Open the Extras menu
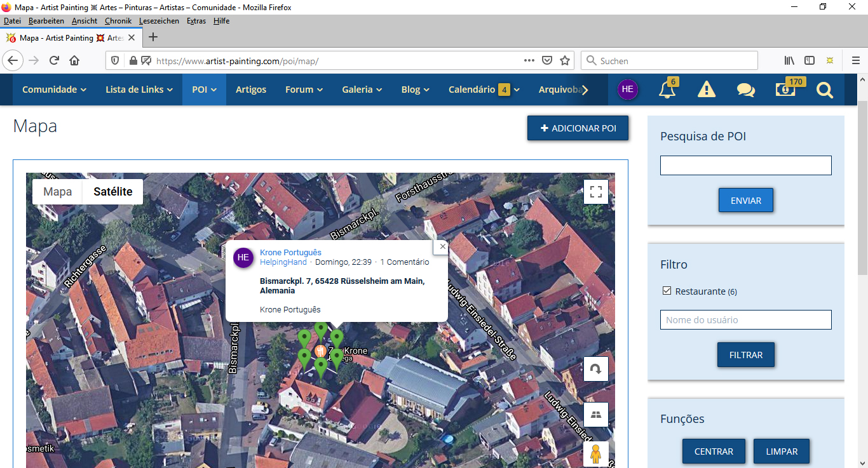The width and height of the screenshot is (868, 468). 196,21
